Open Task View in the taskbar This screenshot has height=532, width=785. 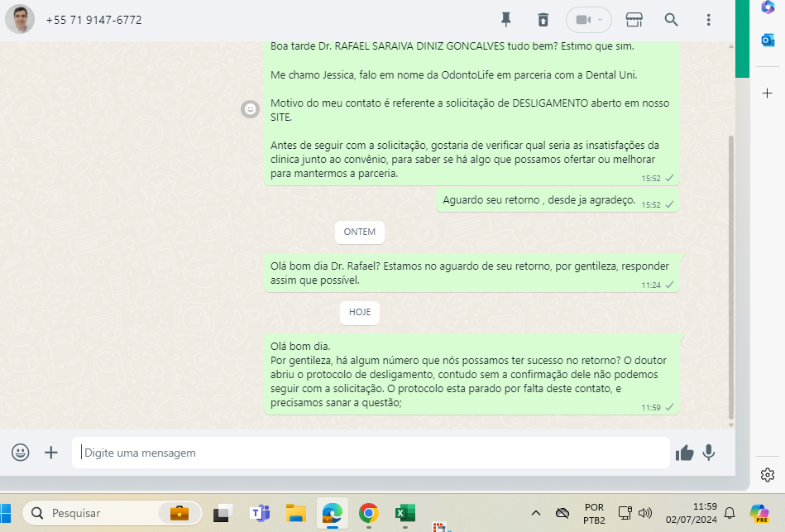click(x=223, y=513)
